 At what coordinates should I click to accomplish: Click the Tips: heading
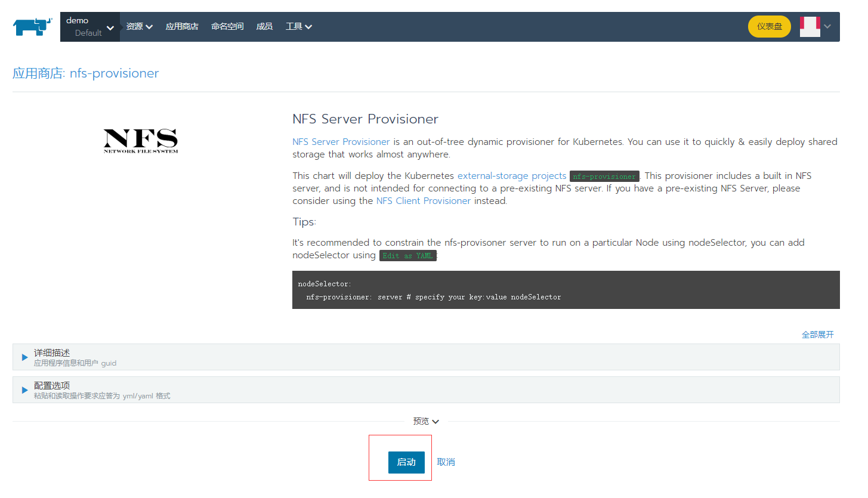[304, 222]
